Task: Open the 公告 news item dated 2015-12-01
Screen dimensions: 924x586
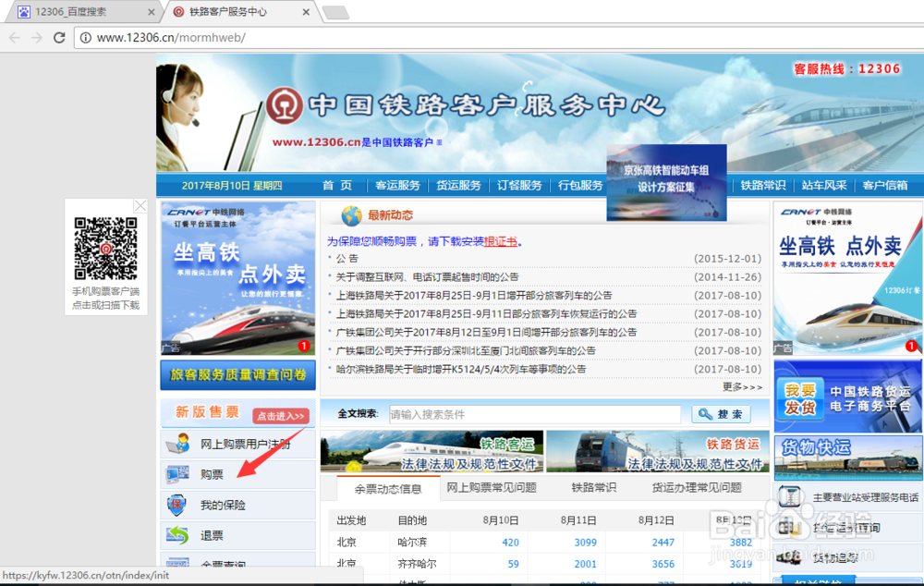Action: tap(347, 258)
